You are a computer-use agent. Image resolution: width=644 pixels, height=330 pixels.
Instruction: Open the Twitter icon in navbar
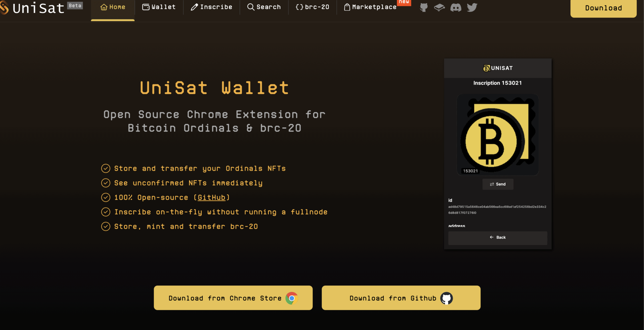[x=472, y=7]
